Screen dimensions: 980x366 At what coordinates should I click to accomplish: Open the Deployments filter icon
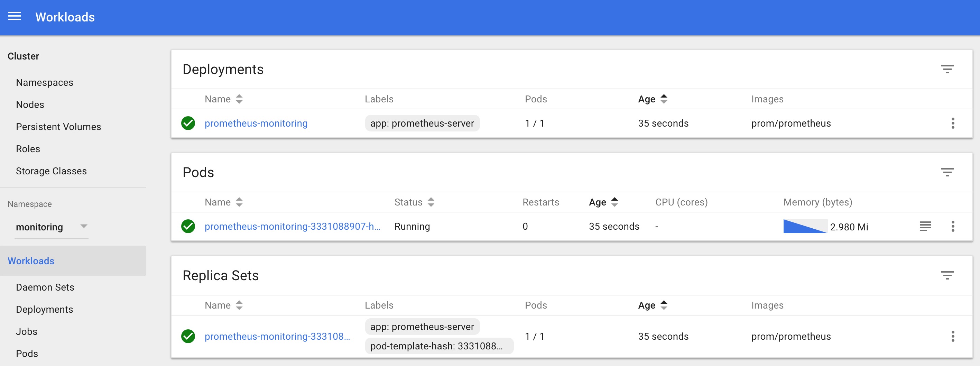(x=947, y=69)
